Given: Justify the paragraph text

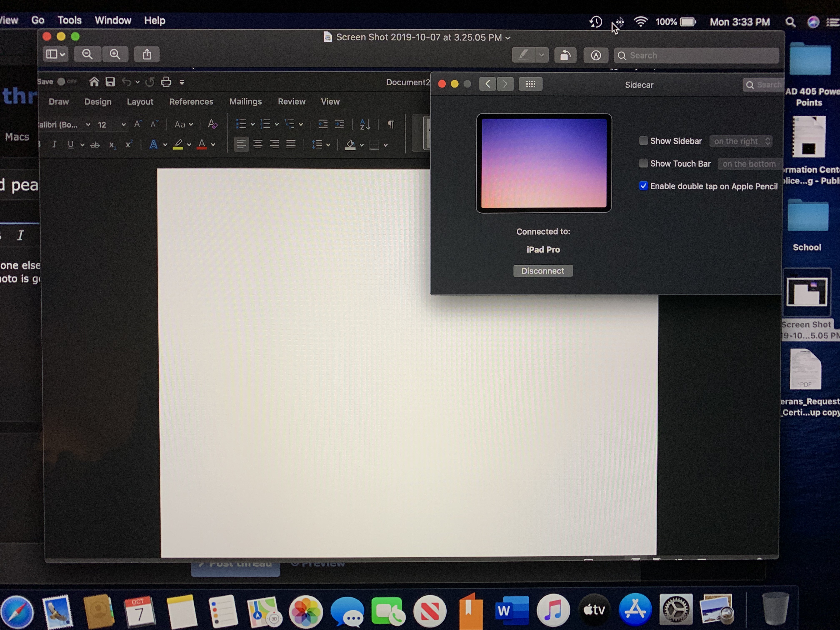Looking at the screenshot, I should tap(291, 144).
